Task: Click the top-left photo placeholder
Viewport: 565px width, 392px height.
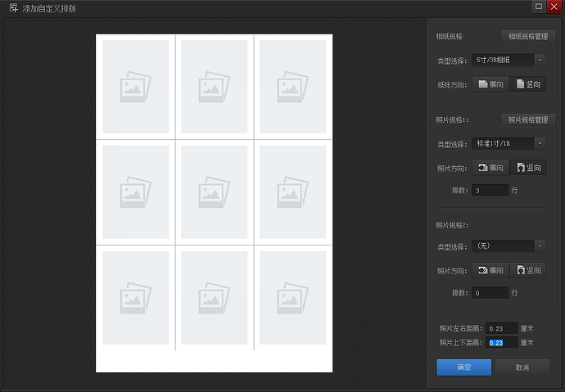Action: [135, 87]
